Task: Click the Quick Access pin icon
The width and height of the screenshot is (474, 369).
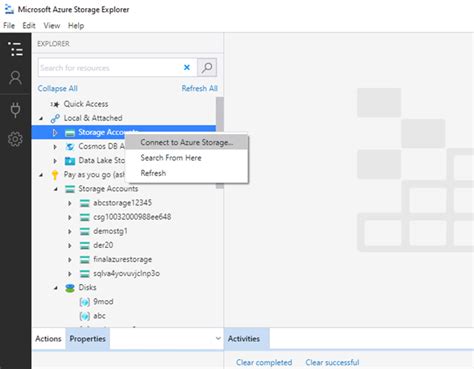Action: (x=55, y=104)
